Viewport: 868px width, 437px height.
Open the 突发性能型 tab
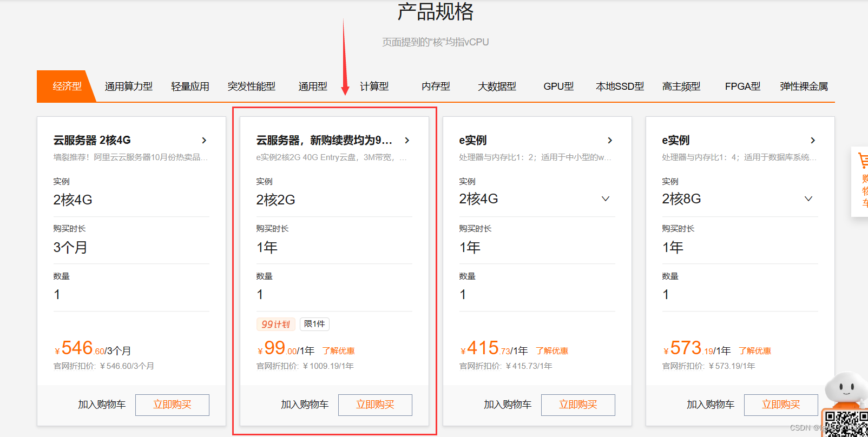(251, 87)
